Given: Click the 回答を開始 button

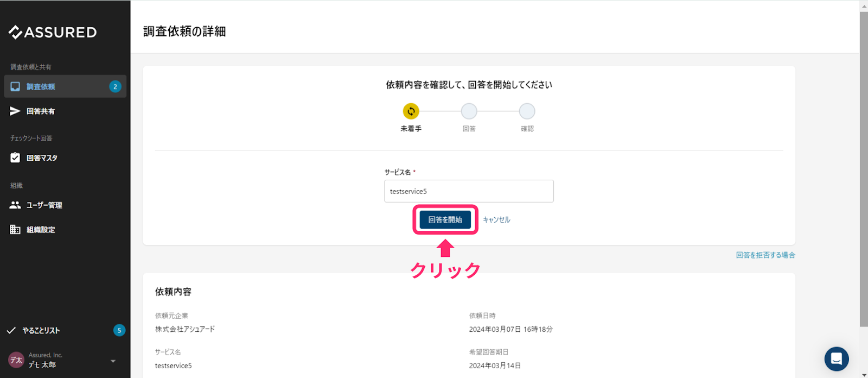Looking at the screenshot, I should pyautogui.click(x=445, y=219).
